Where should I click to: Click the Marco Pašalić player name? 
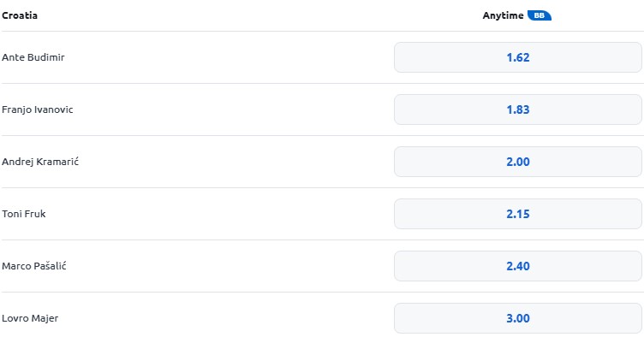34,266
